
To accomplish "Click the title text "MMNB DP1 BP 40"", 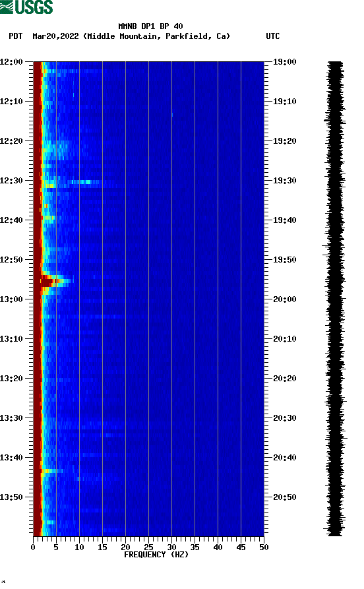I will pyautogui.click(x=150, y=26).
